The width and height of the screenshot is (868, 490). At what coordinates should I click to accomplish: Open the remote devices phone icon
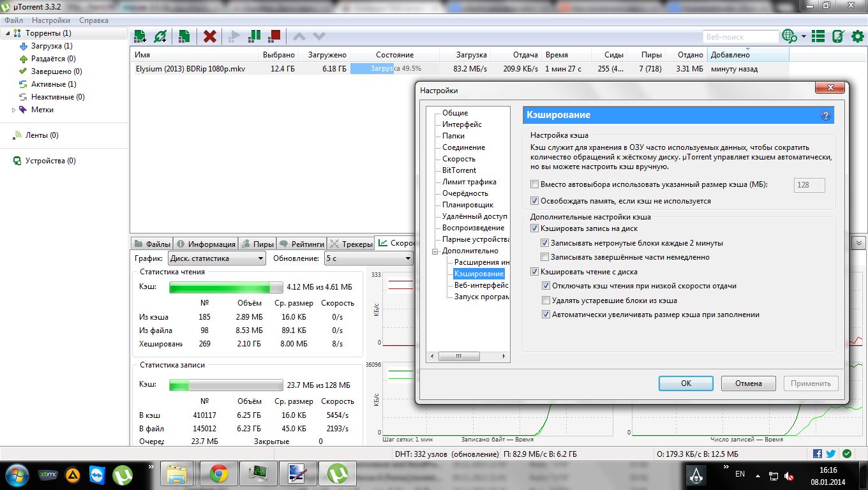pyautogui.click(x=839, y=36)
